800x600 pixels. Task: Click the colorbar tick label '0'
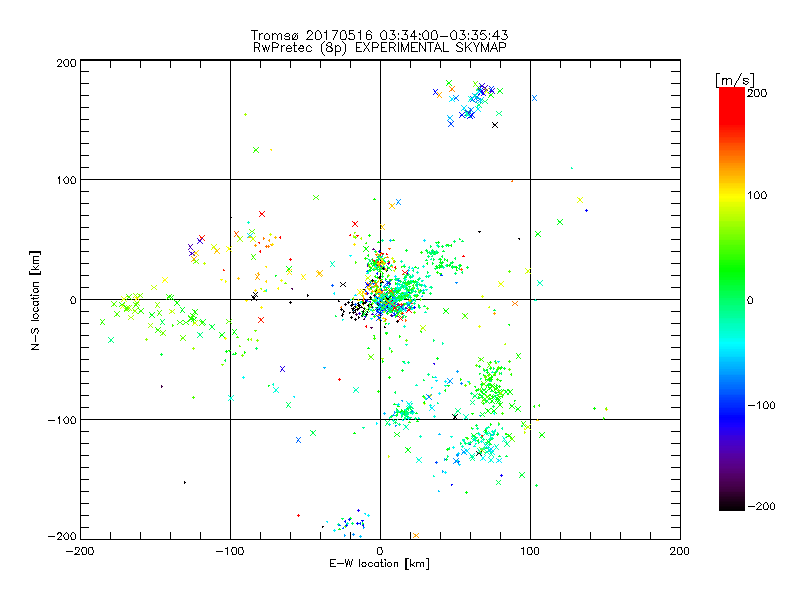click(x=750, y=300)
